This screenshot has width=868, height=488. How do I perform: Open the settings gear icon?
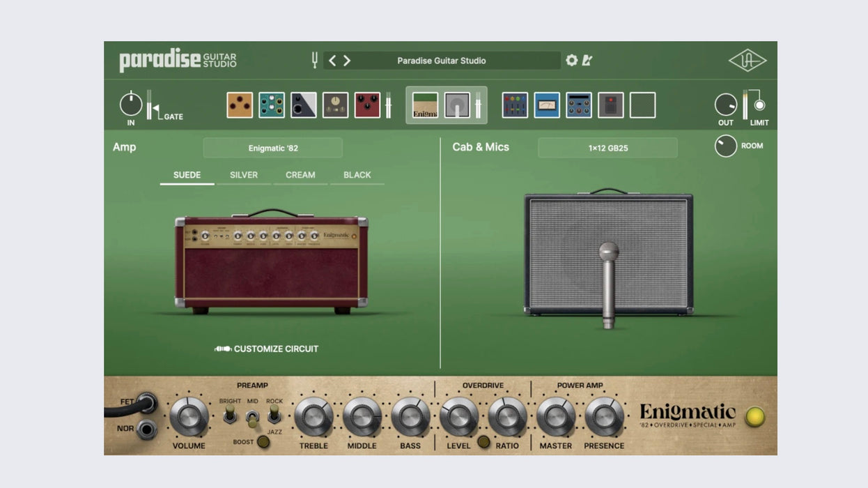point(572,61)
